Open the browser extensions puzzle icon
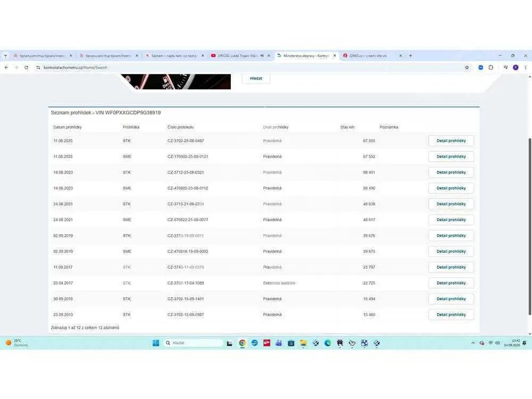532x399 pixels. point(491,68)
